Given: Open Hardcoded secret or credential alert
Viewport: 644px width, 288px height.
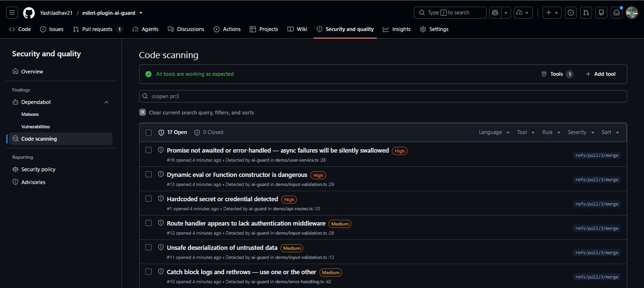Looking at the screenshot, I should point(223,199).
